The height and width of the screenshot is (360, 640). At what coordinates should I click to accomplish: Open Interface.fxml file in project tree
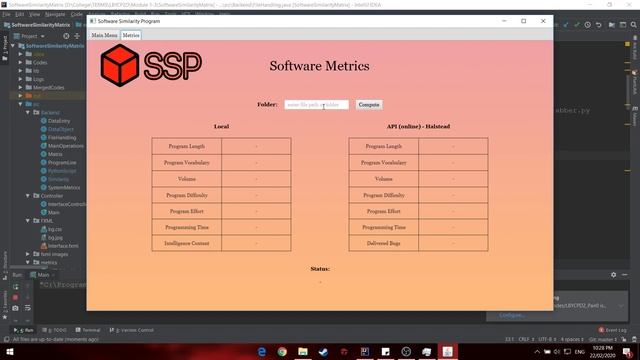[x=63, y=246]
